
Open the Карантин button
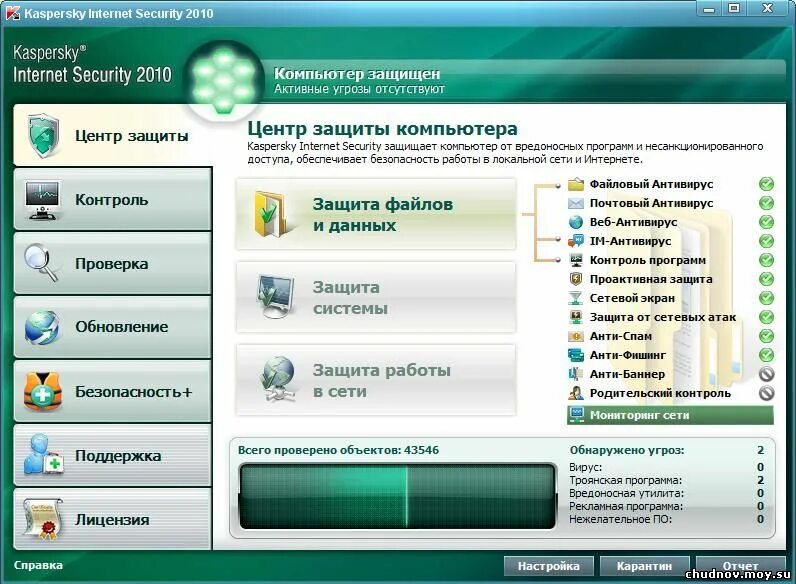pyautogui.click(x=644, y=566)
